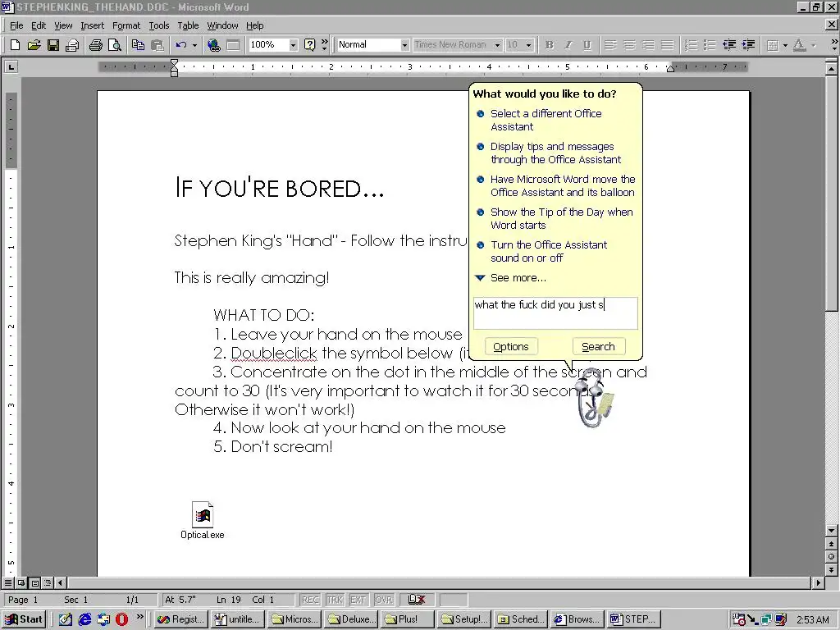The image size is (840, 630).
Task: Click the Font Color icon
Action: pos(799,45)
